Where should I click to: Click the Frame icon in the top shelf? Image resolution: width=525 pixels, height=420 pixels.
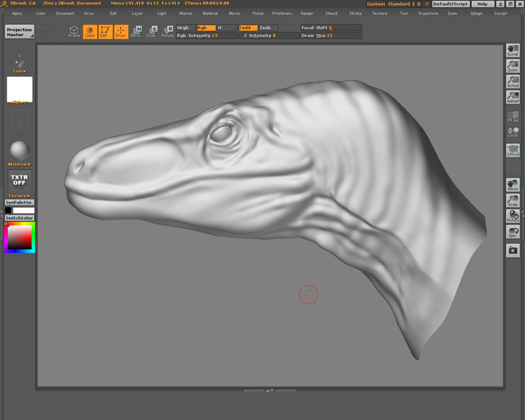(x=74, y=31)
